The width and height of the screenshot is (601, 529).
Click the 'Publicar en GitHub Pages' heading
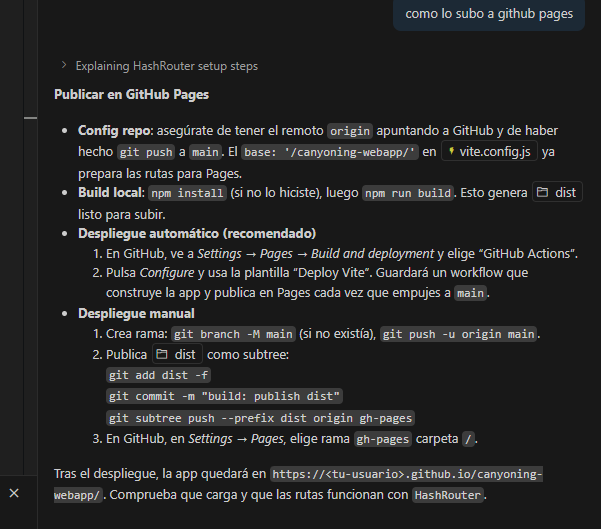tap(131, 95)
